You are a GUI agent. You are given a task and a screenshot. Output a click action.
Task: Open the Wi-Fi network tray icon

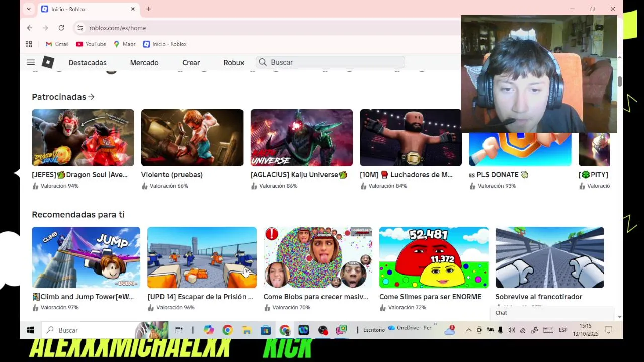click(523, 330)
